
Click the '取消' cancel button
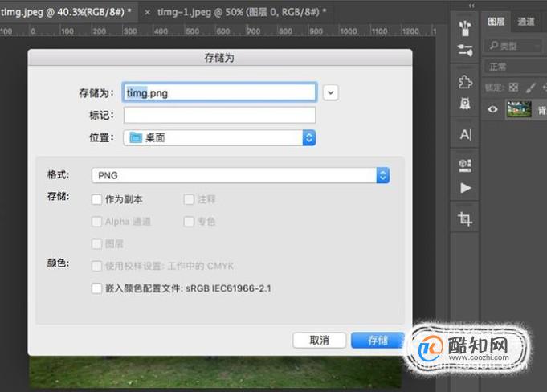click(319, 340)
